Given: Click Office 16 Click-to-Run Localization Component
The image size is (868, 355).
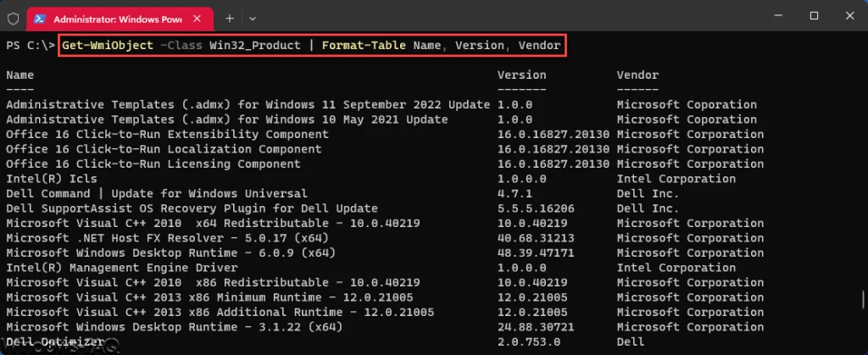Looking at the screenshot, I should (x=164, y=149).
